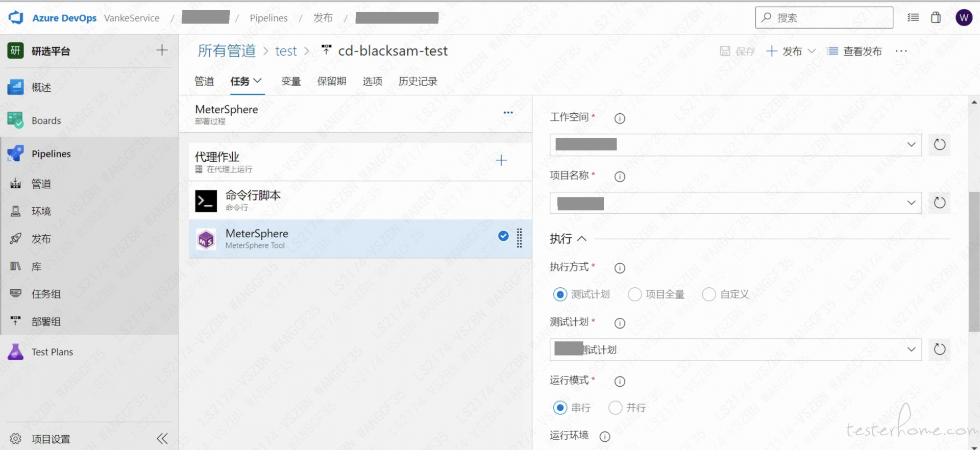Viewport: 980px width, 450px height.
Task: Switch to the 历史记录 tab
Action: coord(418,81)
